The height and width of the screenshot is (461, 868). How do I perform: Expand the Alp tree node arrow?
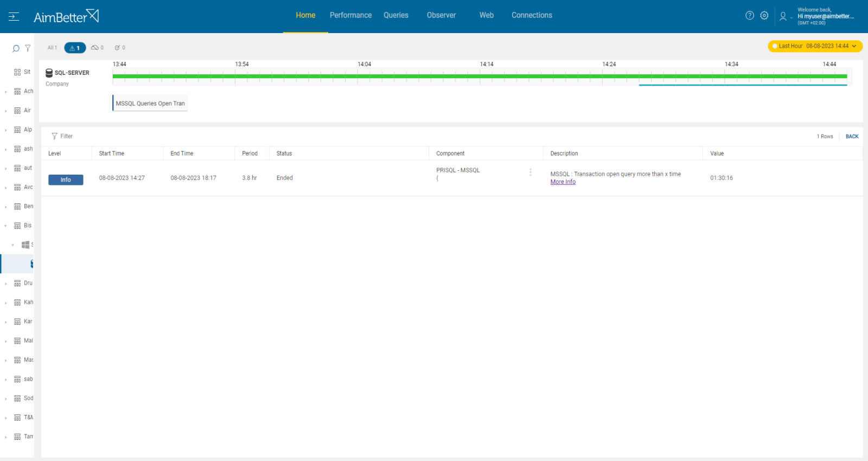coord(6,130)
